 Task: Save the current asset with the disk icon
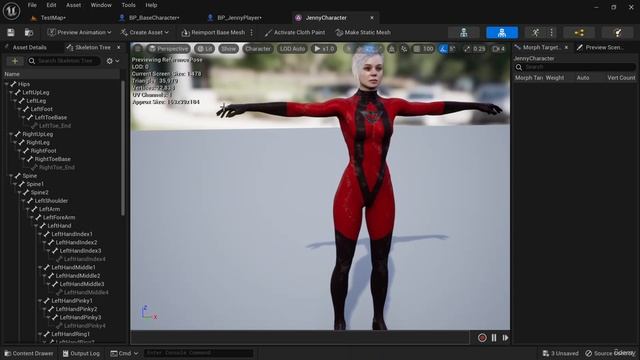pos(11,33)
